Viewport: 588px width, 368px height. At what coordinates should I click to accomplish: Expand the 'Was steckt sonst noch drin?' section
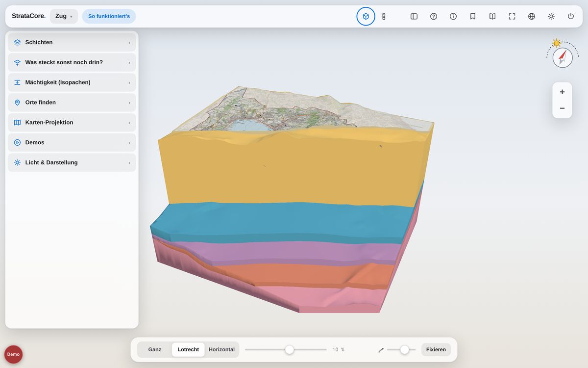[72, 62]
